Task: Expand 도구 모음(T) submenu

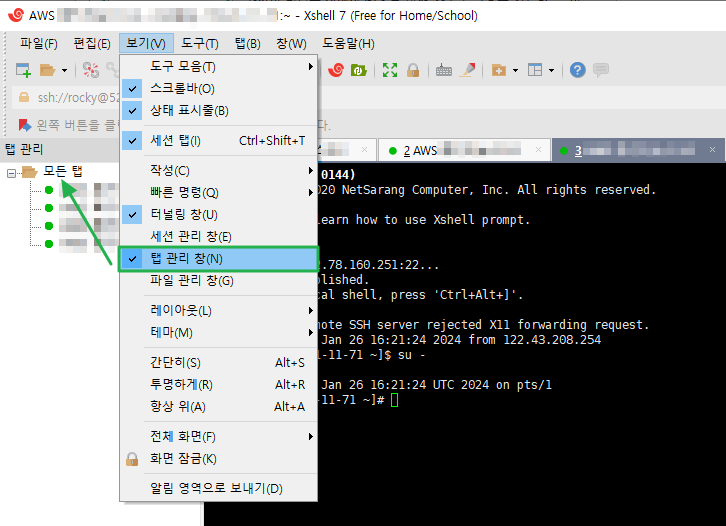Action: pyautogui.click(x=219, y=67)
